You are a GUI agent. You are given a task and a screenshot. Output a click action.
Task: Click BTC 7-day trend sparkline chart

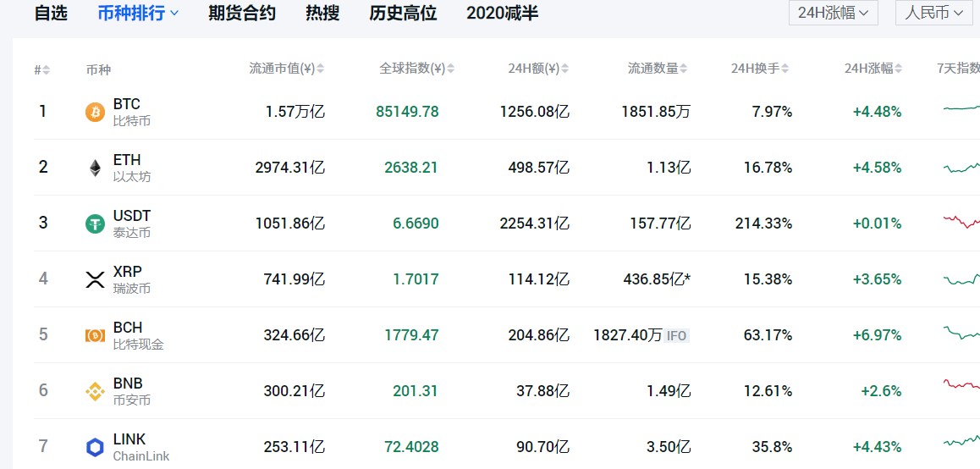pyautogui.click(x=961, y=108)
